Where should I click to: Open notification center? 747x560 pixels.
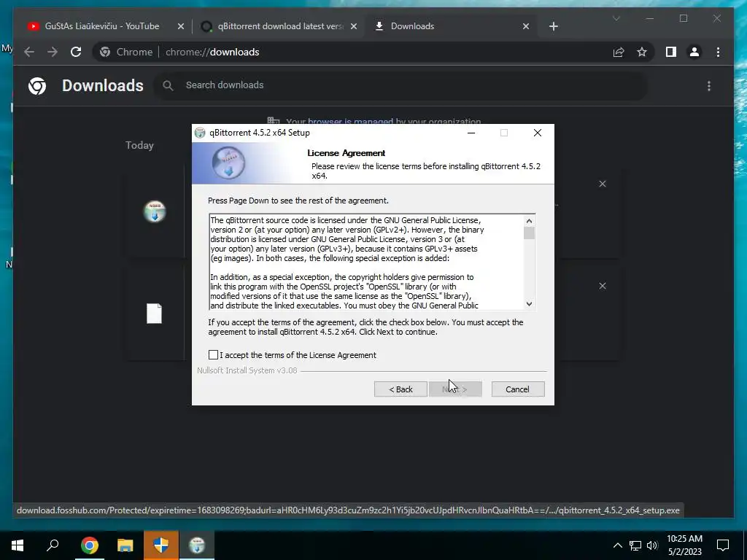pos(723,545)
